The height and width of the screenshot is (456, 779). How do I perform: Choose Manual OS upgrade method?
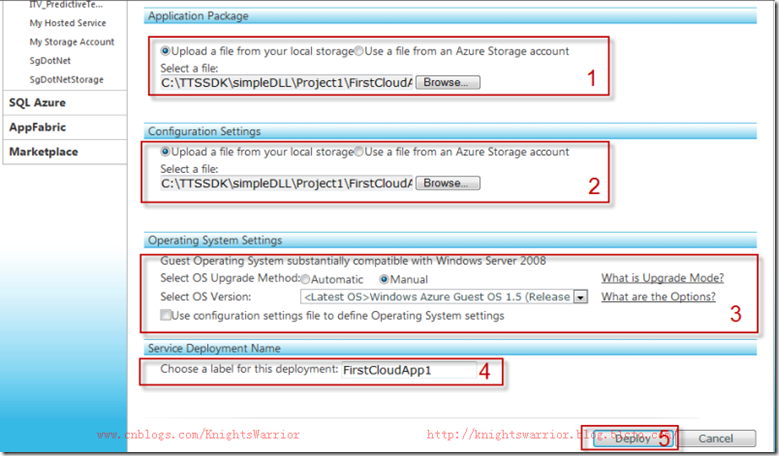pos(384,279)
